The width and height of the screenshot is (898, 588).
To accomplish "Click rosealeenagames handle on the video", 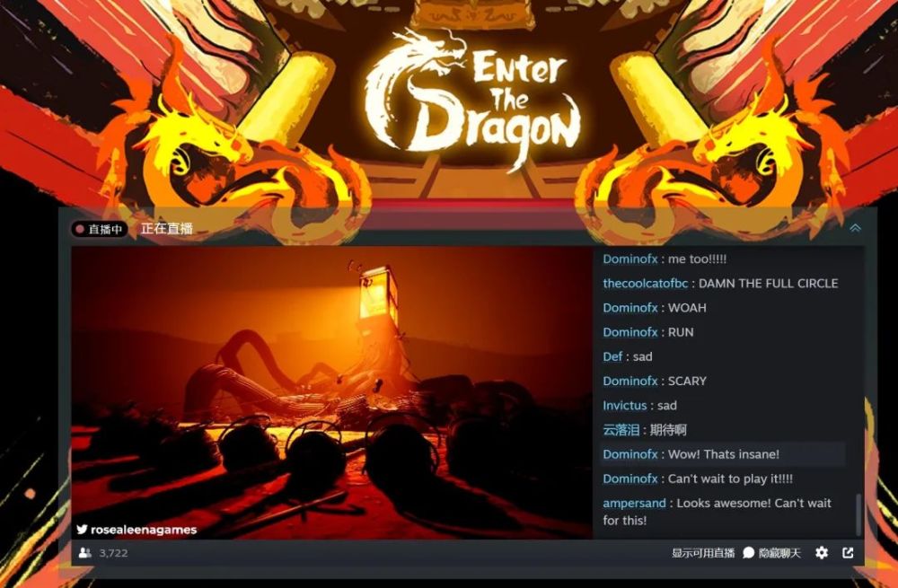I will point(144,531).
